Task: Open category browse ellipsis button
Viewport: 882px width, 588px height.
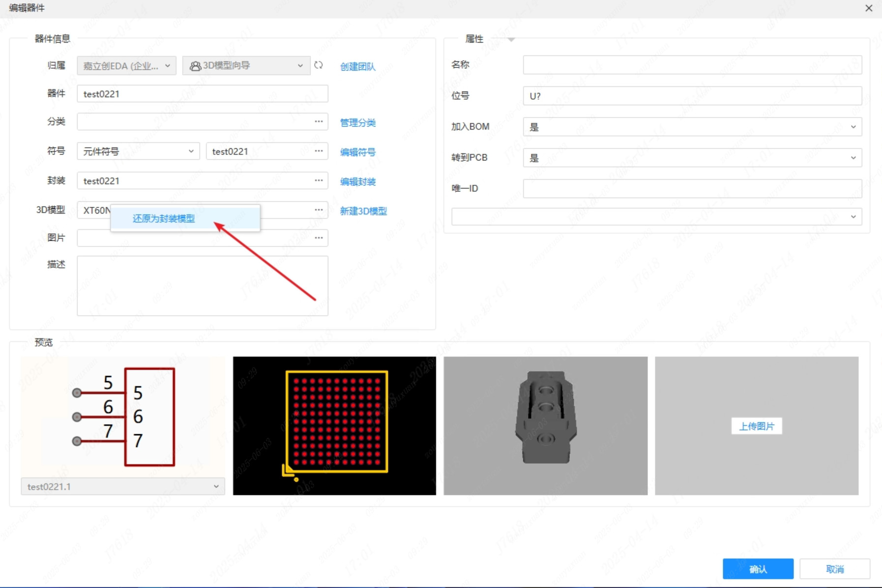Action: pyautogui.click(x=319, y=121)
